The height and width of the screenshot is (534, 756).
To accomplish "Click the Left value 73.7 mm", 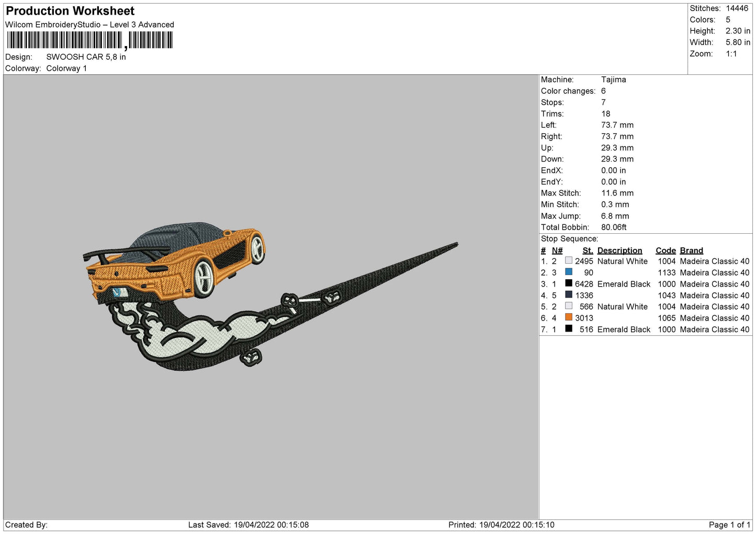I will coord(617,125).
